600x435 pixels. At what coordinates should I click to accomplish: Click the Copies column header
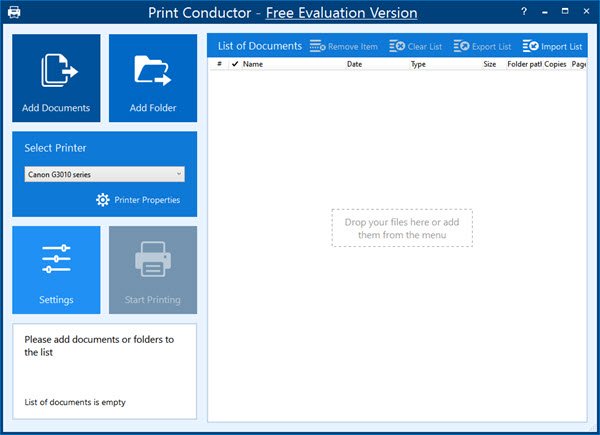pos(555,64)
